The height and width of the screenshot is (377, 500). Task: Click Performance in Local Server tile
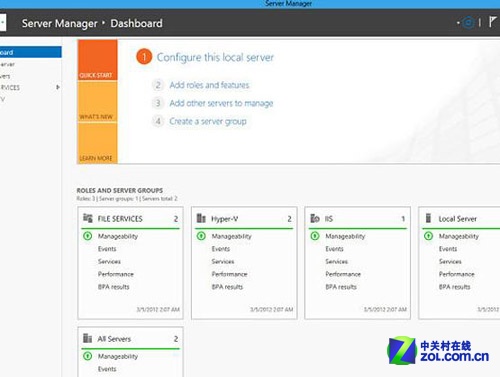click(x=457, y=274)
